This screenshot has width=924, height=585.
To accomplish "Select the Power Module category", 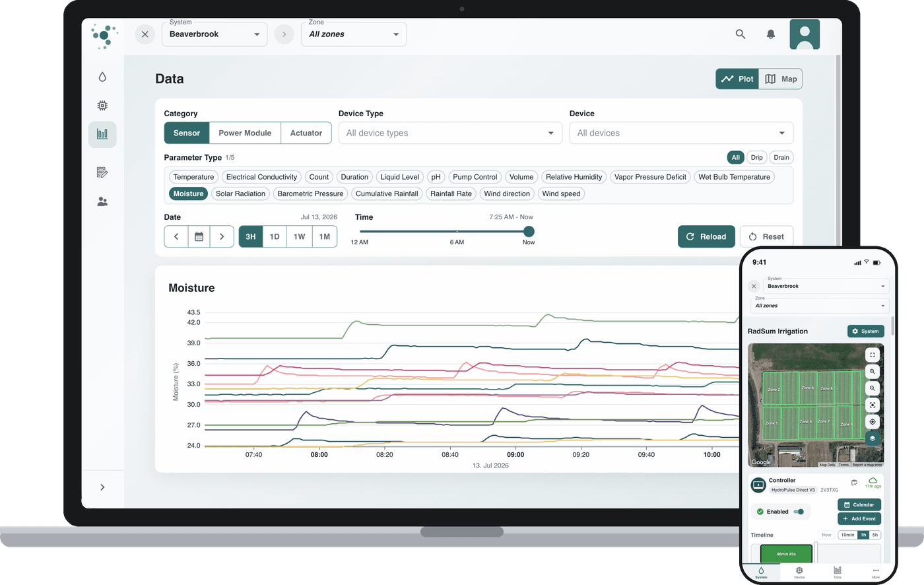I will (x=245, y=133).
